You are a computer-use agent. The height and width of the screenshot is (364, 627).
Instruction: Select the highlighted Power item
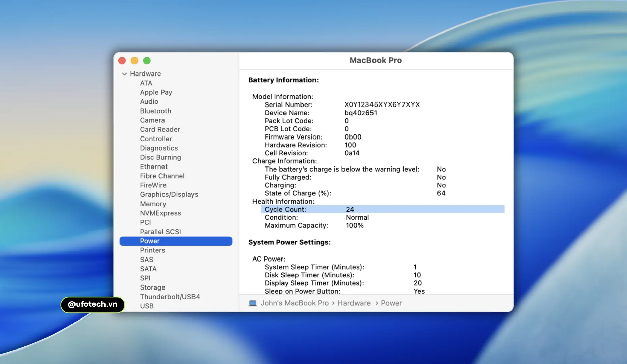pos(176,241)
